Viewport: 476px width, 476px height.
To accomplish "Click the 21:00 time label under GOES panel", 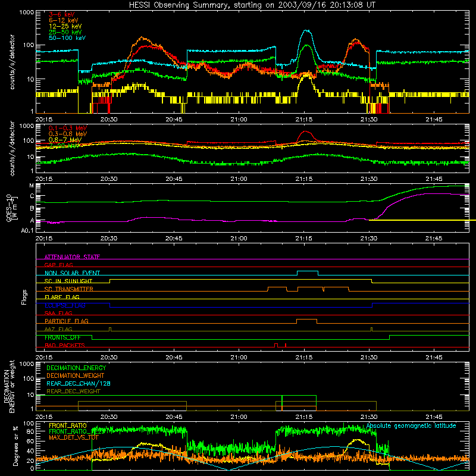I will [x=239, y=239].
